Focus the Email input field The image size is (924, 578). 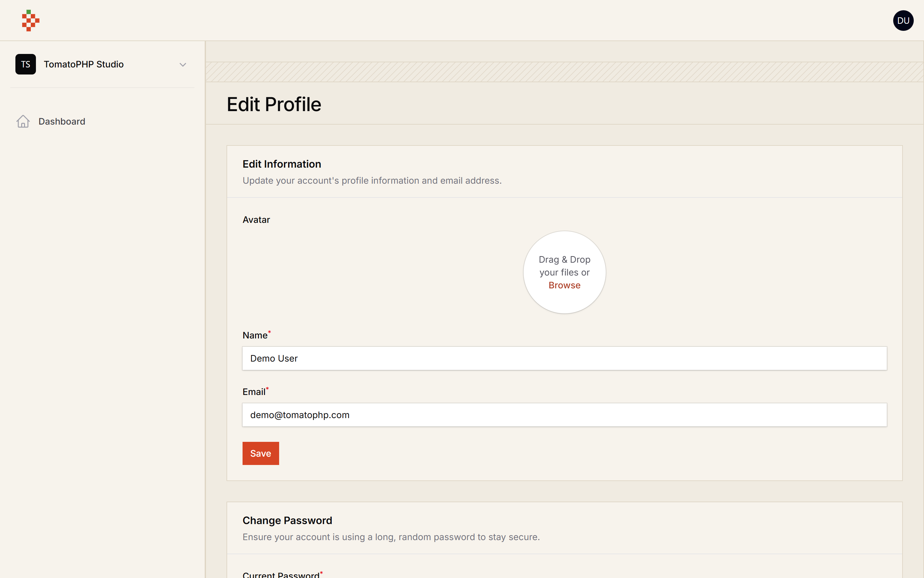tap(564, 415)
